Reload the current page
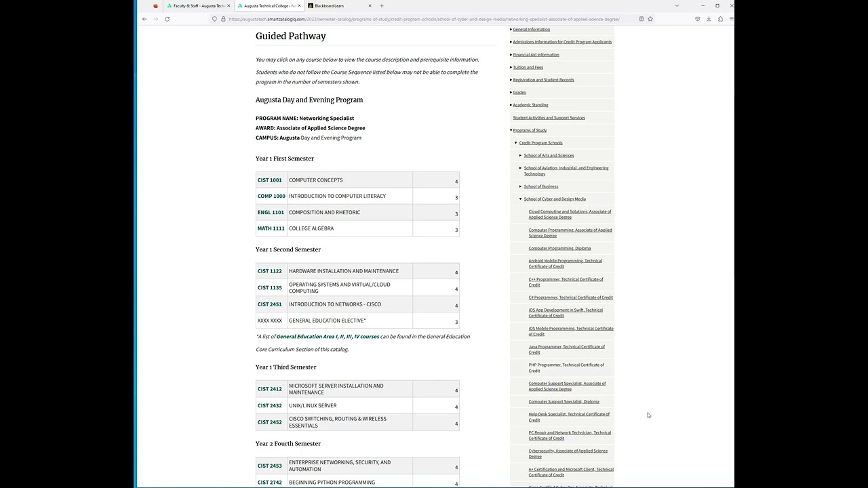The image size is (868, 488). 167,19
